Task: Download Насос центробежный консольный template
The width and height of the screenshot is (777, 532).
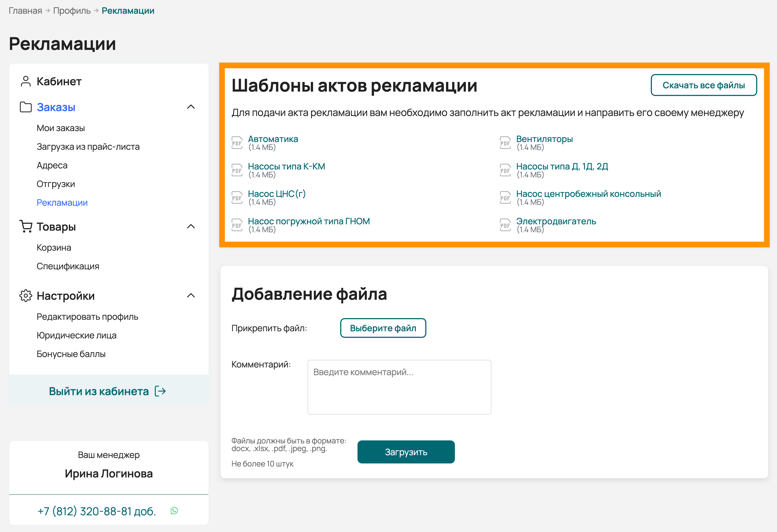Action: pos(589,194)
